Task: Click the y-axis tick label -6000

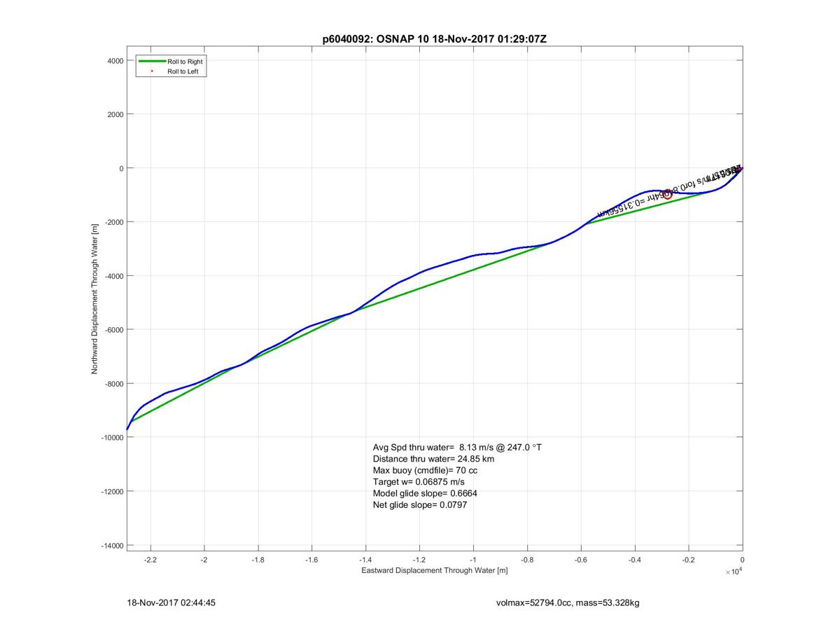Action: coord(114,330)
